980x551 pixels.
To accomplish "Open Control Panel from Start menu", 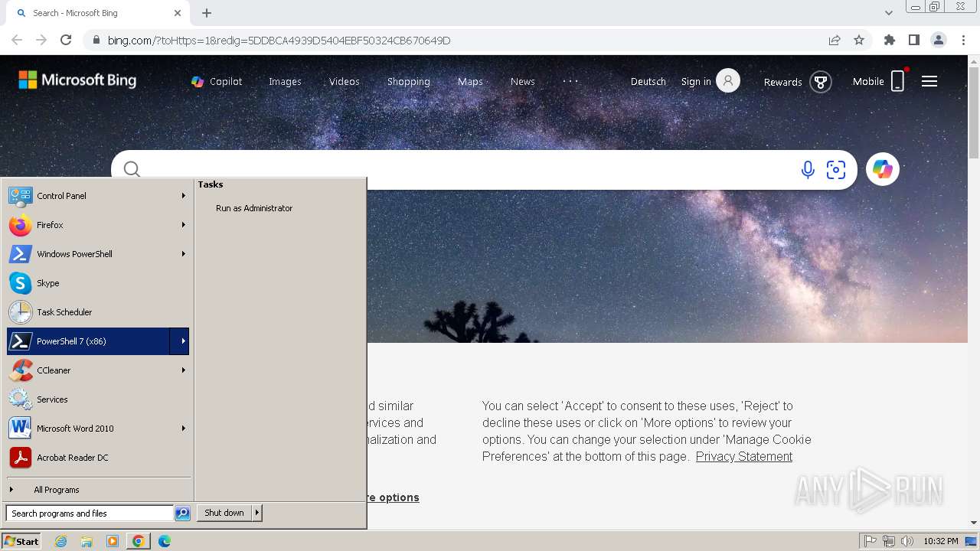I will (97, 196).
